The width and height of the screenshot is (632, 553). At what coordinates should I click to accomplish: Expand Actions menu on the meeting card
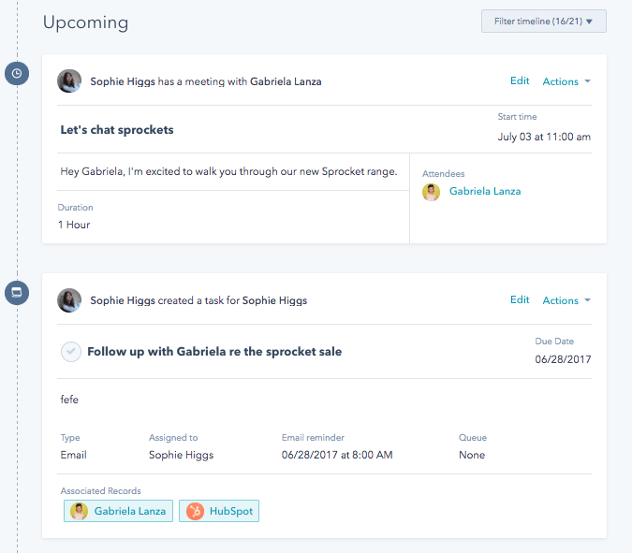566,81
